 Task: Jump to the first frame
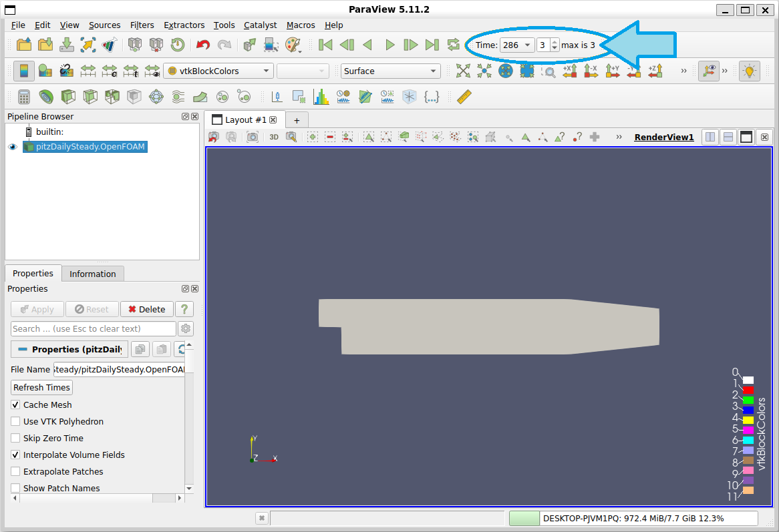point(325,45)
